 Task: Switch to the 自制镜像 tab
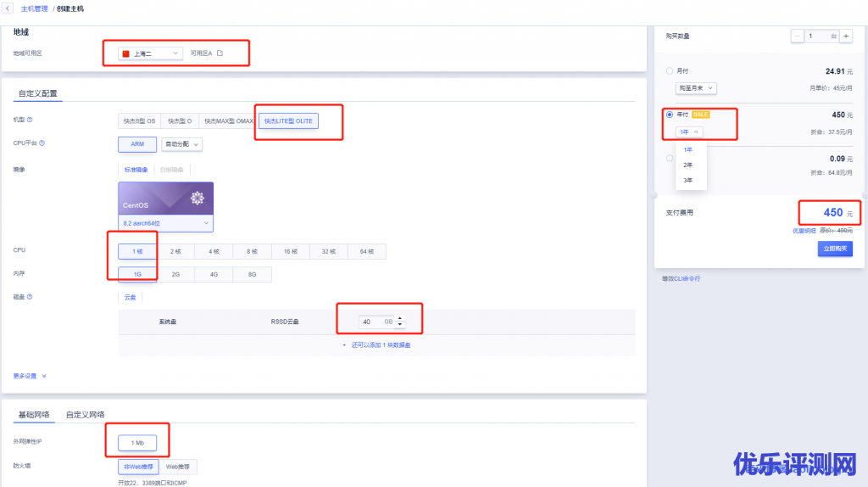171,170
